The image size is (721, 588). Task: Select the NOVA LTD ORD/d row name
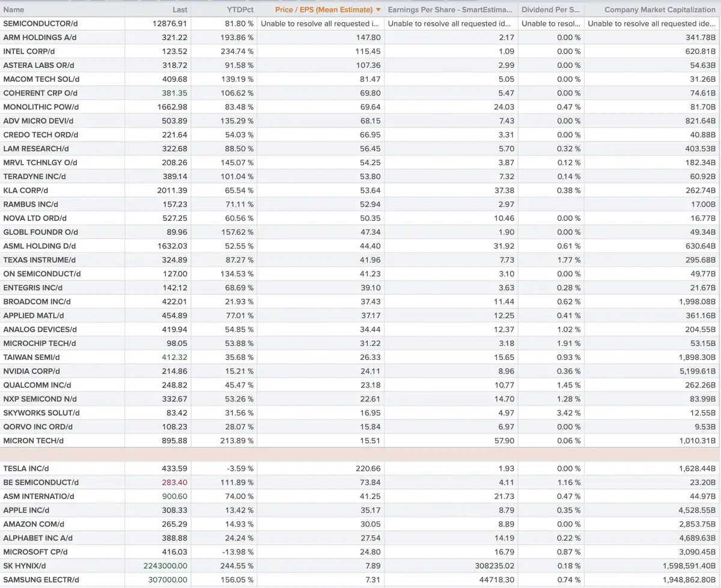35,218
